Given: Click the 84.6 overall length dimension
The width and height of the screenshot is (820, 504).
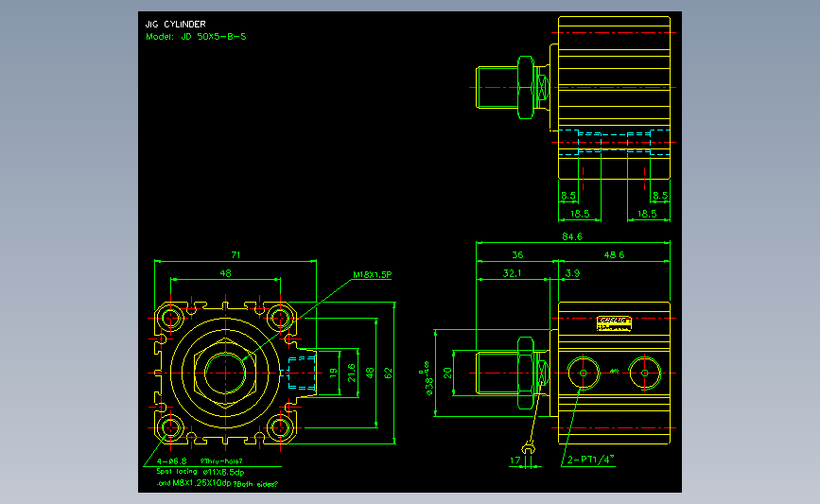Looking at the screenshot, I should point(572,236).
